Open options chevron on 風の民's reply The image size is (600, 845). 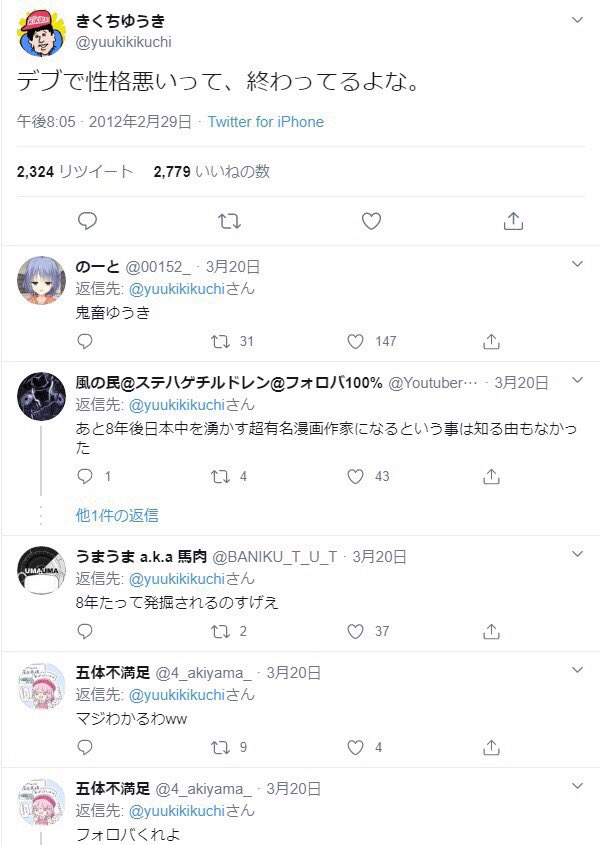pos(577,380)
